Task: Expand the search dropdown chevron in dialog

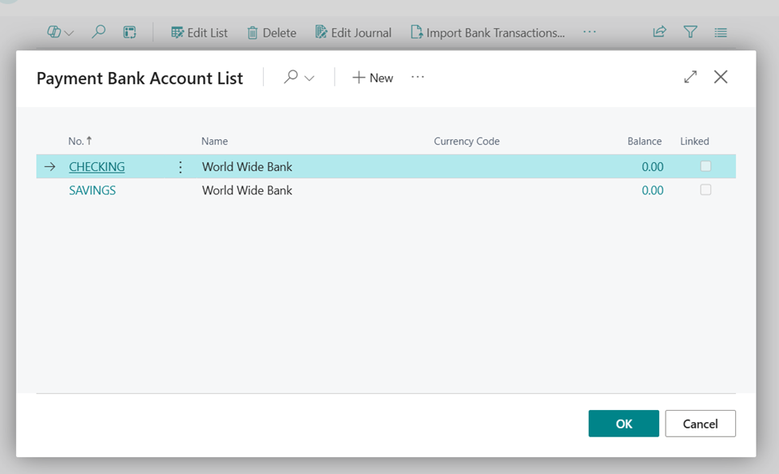Action: (310, 79)
